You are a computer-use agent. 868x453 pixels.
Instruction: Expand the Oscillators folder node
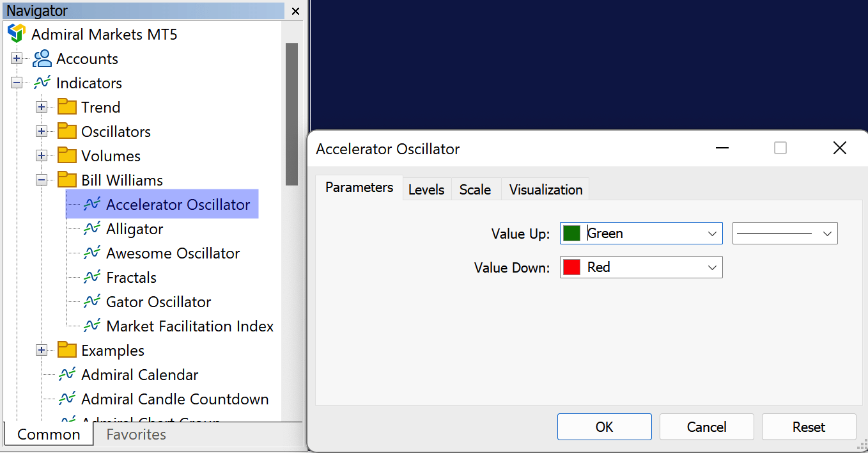click(x=42, y=132)
